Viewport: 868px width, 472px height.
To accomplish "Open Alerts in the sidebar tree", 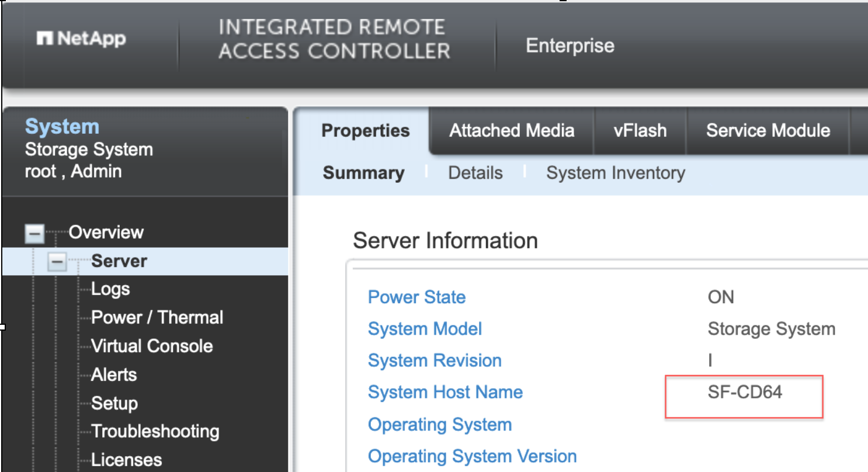I will tap(114, 374).
